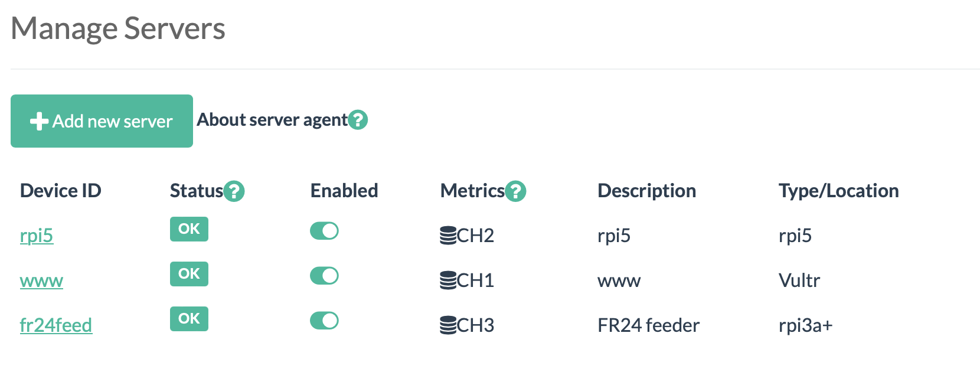
Task: Open the Status column help tooltip
Action: (x=234, y=191)
